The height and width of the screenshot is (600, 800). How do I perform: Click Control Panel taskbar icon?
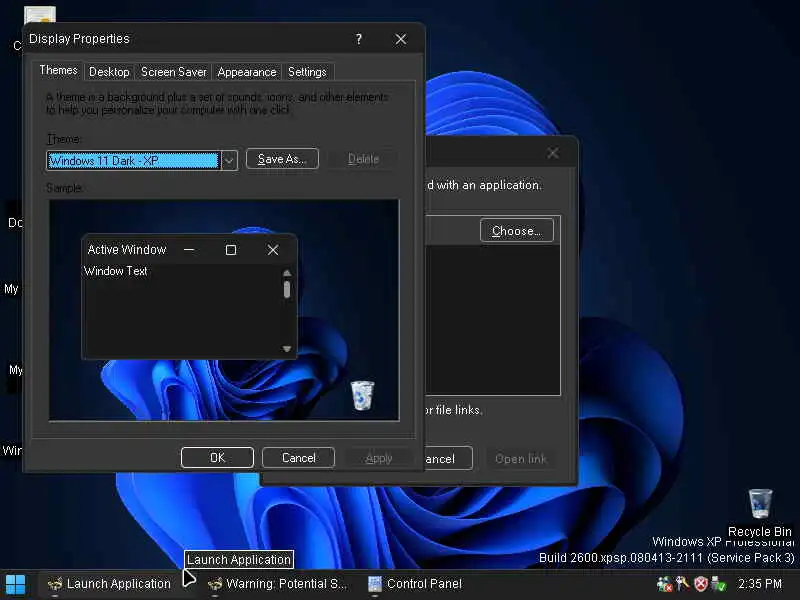click(375, 584)
